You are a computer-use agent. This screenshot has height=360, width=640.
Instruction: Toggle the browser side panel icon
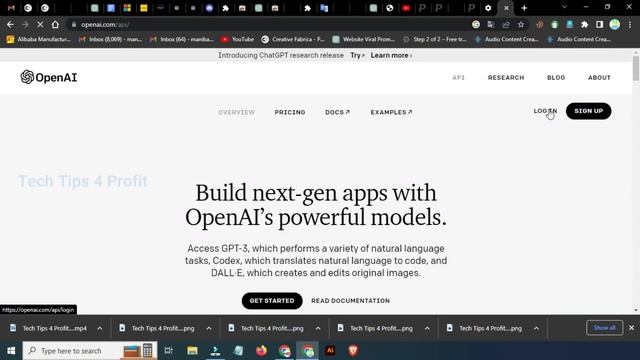[x=599, y=24]
